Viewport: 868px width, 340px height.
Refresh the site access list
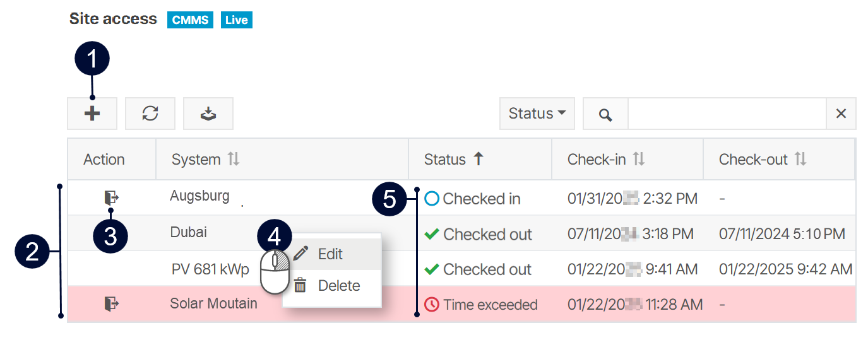click(150, 114)
